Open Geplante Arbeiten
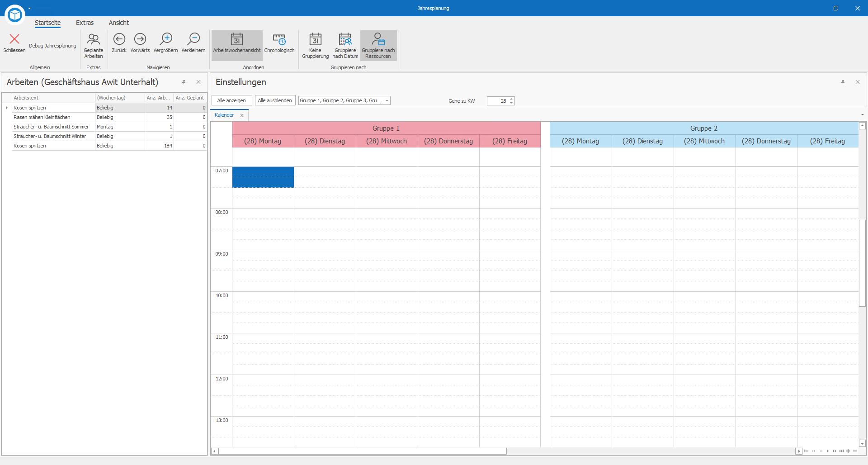The width and height of the screenshot is (868, 465). click(94, 46)
